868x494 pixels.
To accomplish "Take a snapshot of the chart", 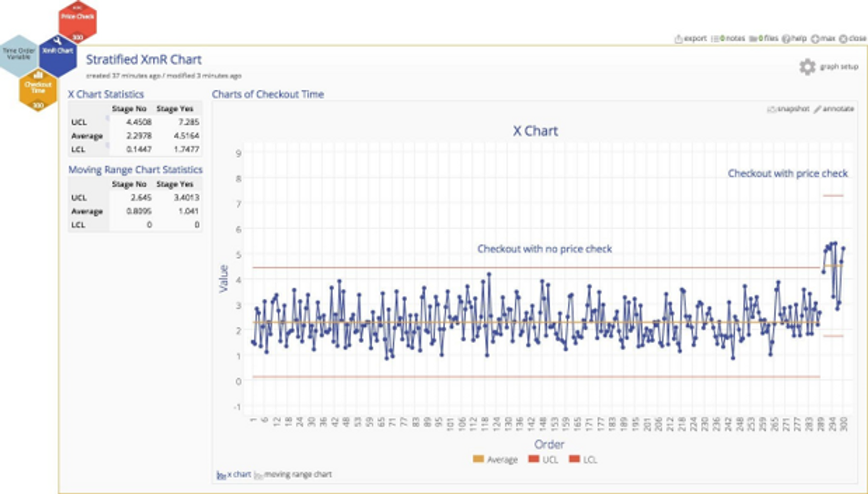I will coord(788,109).
